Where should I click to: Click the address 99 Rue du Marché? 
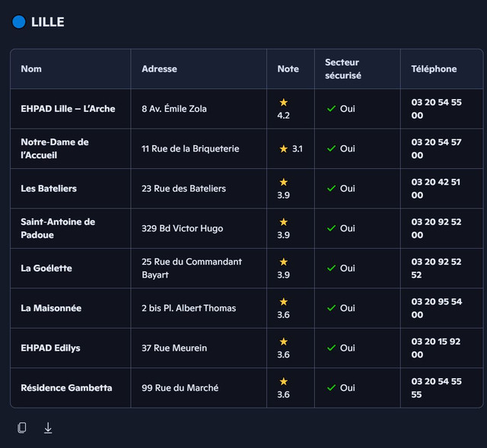click(180, 388)
